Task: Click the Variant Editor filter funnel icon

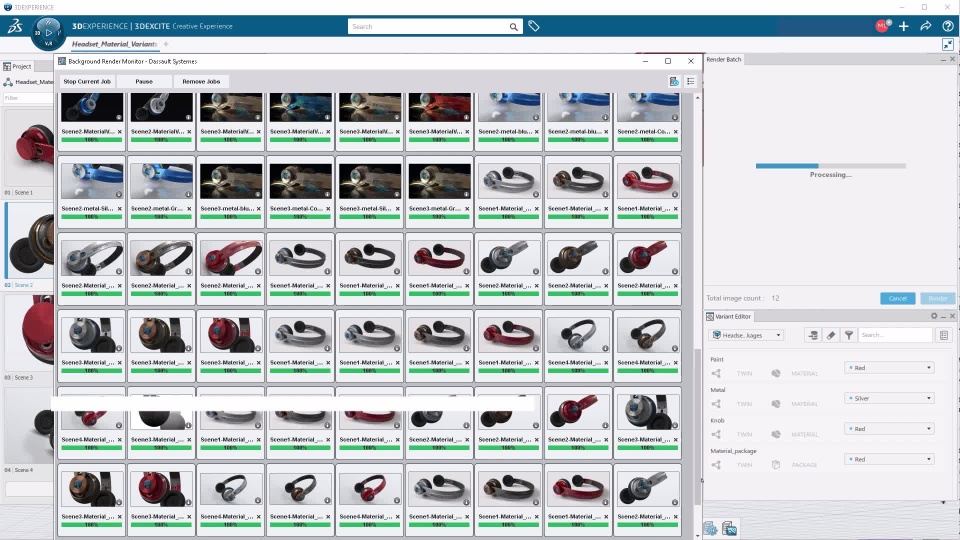Action: click(849, 335)
